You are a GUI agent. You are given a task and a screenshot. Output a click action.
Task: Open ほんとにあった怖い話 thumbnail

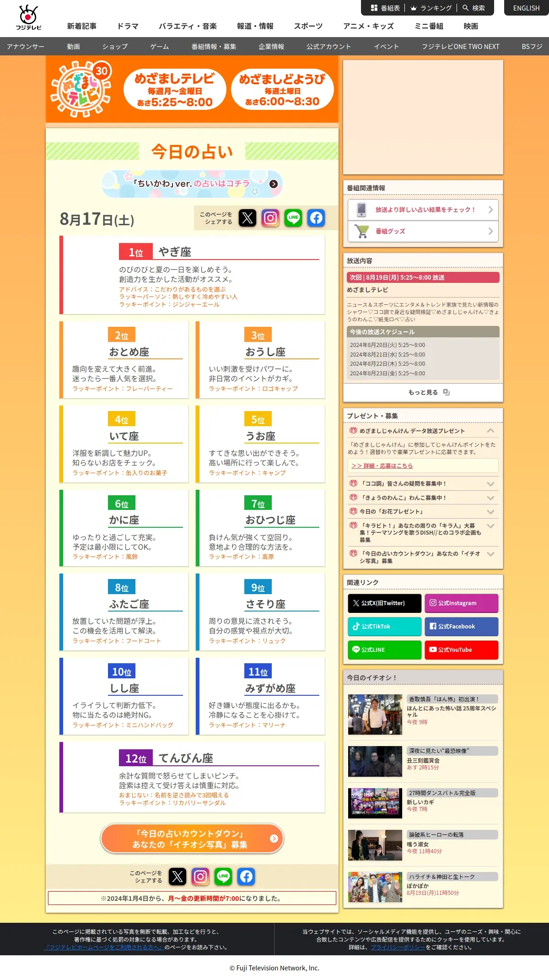(375, 715)
